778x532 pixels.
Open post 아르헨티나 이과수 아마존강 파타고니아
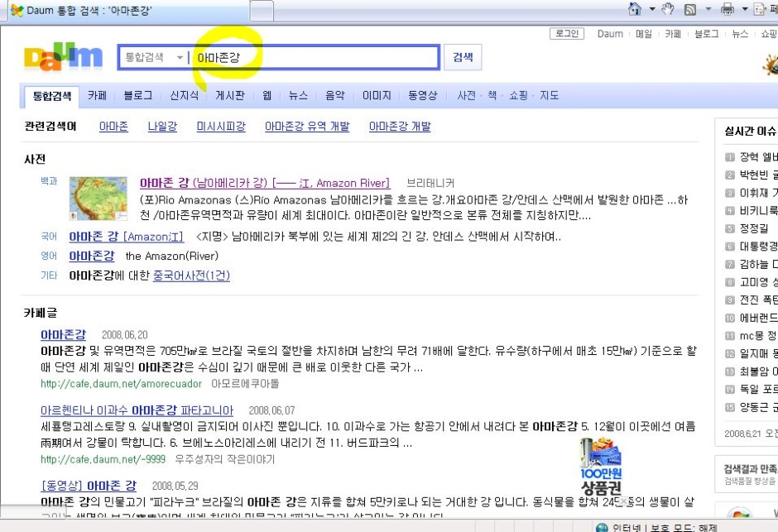click(137, 410)
